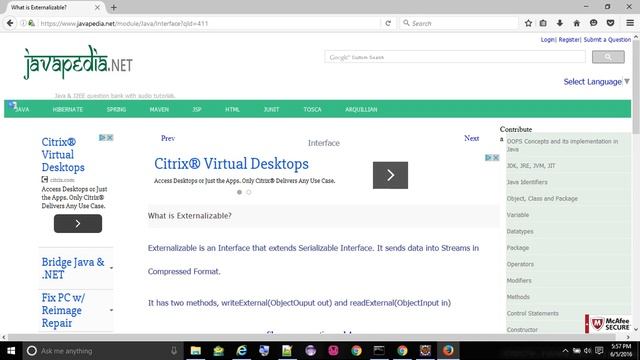Viewport: 640px width, 360px height.
Task: Open the HIBERNATE menu item
Action: coord(68,109)
